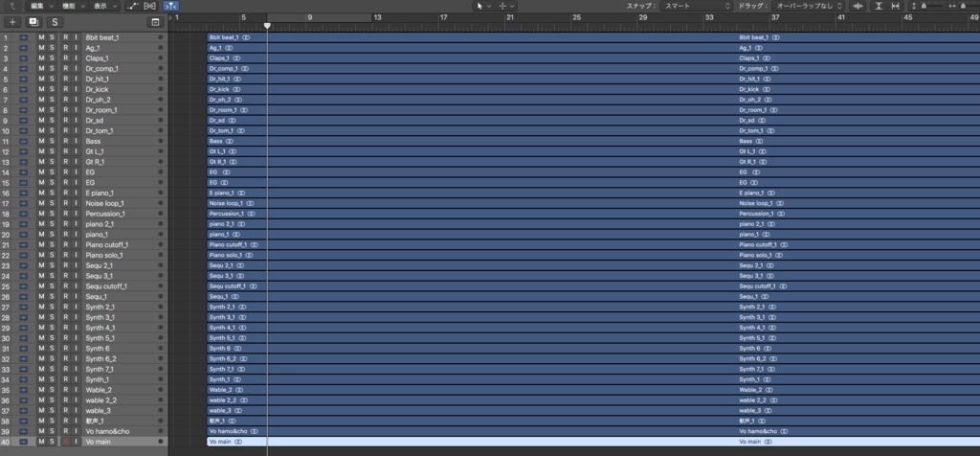Select the wable 2_2 track name
980x456 pixels.
[100, 400]
